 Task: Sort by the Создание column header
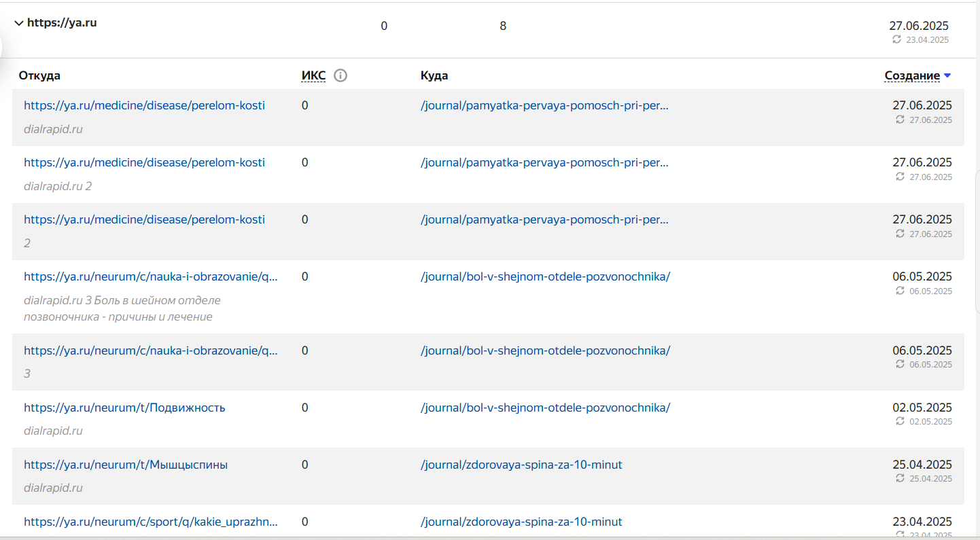[911, 76]
